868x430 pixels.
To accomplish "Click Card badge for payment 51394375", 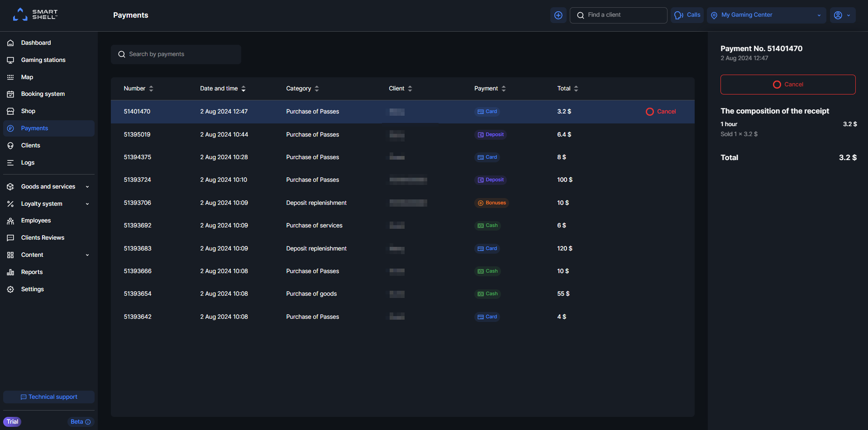I will [x=487, y=157].
